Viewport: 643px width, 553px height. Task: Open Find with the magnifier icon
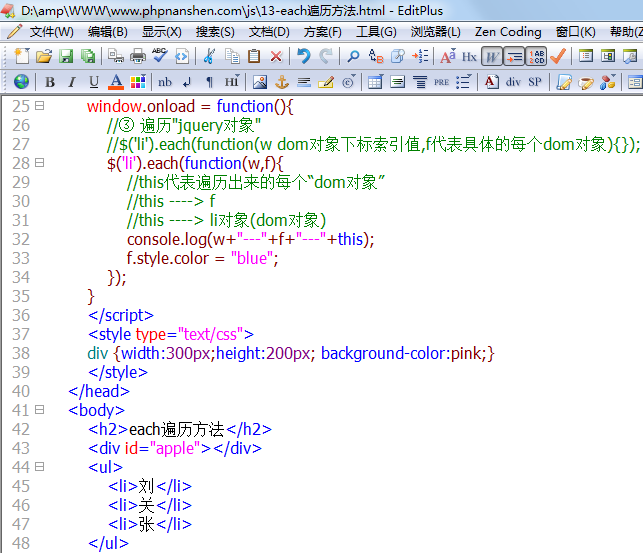click(353, 56)
